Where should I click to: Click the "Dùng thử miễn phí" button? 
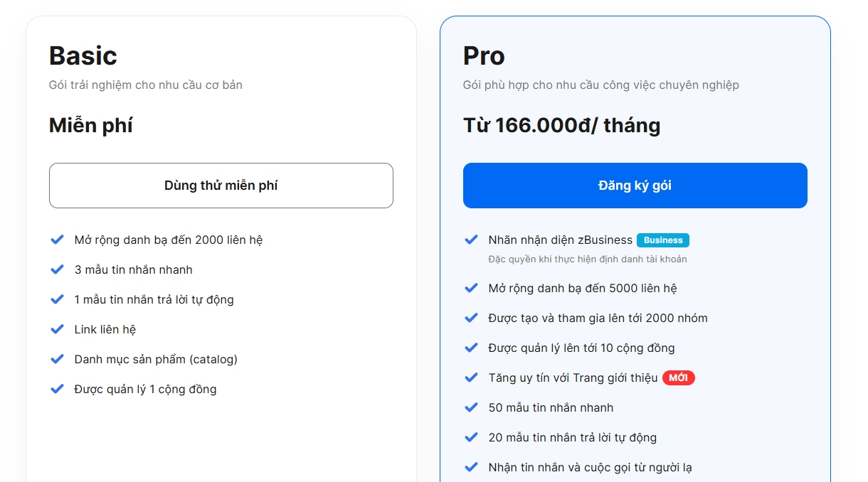coord(221,186)
